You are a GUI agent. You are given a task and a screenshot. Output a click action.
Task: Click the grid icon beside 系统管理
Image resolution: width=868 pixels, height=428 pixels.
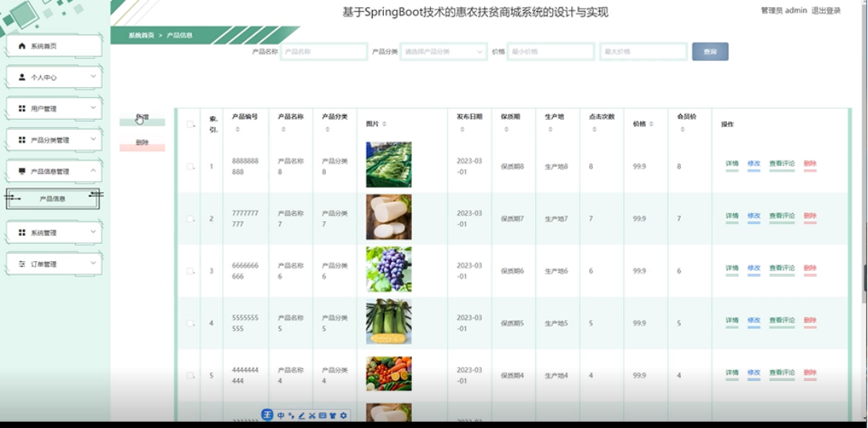point(22,233)
